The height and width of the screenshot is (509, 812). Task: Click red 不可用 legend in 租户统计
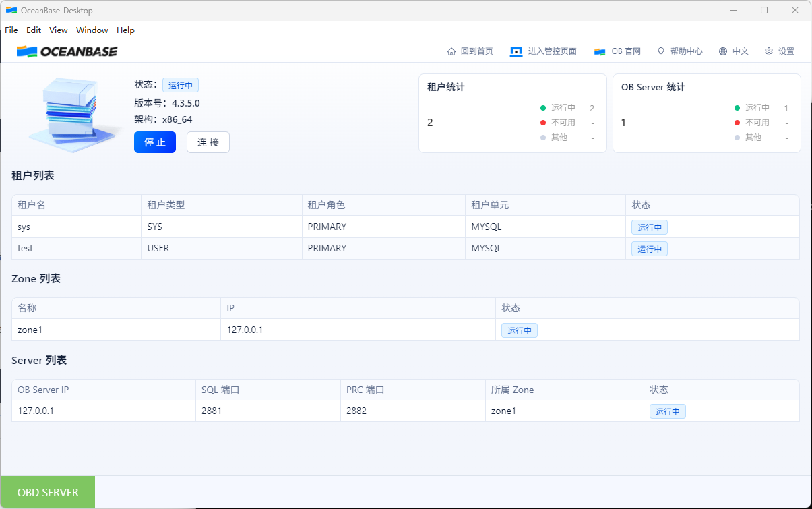(558, 123)
